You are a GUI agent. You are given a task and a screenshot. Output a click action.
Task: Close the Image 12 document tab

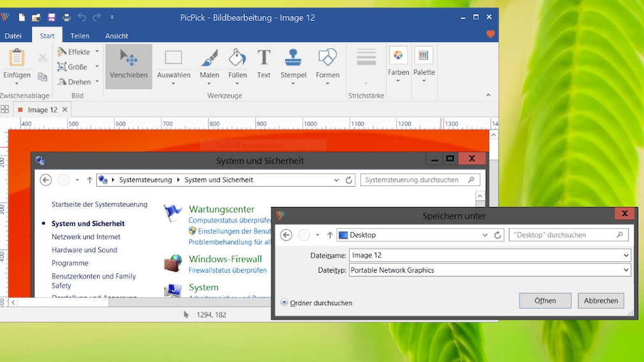pyautogui.click(x=65, y=110)
